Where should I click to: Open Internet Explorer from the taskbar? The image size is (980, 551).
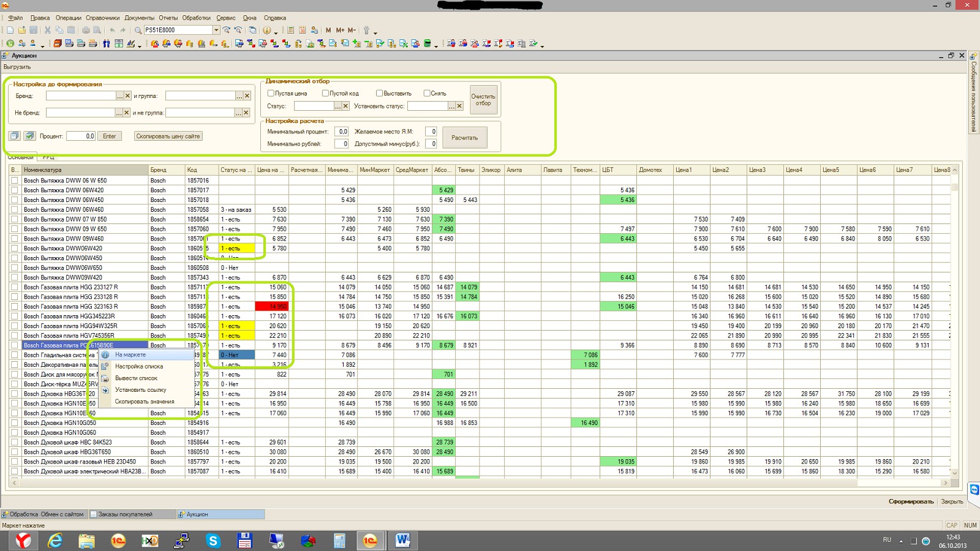click(x=55, y=541)
